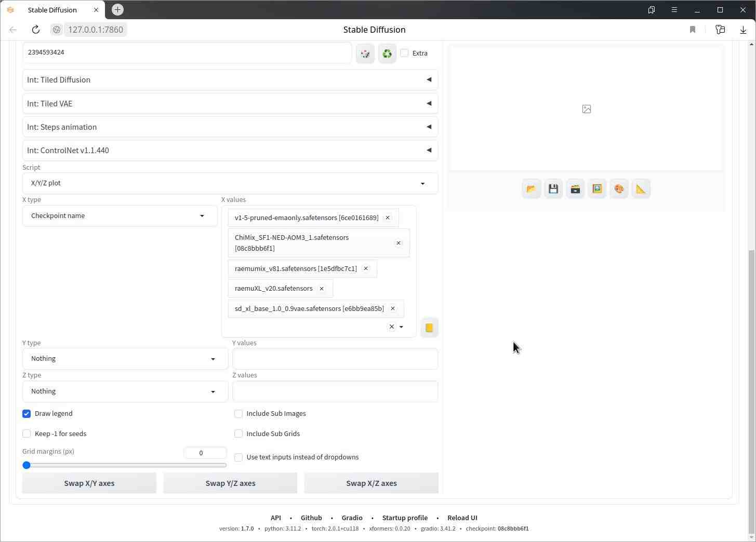756x542 pixels.
Task: Enable Use text inputs instead of dropdowns
Action: [238, 457]
